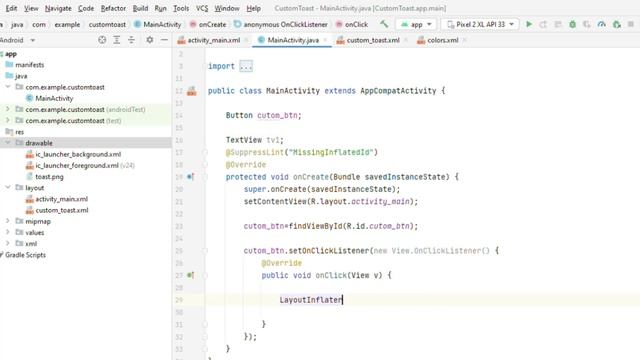The image size is (640, 360).
Task: Expand com.example.customtoast (test) package
Action: (8, 120)
